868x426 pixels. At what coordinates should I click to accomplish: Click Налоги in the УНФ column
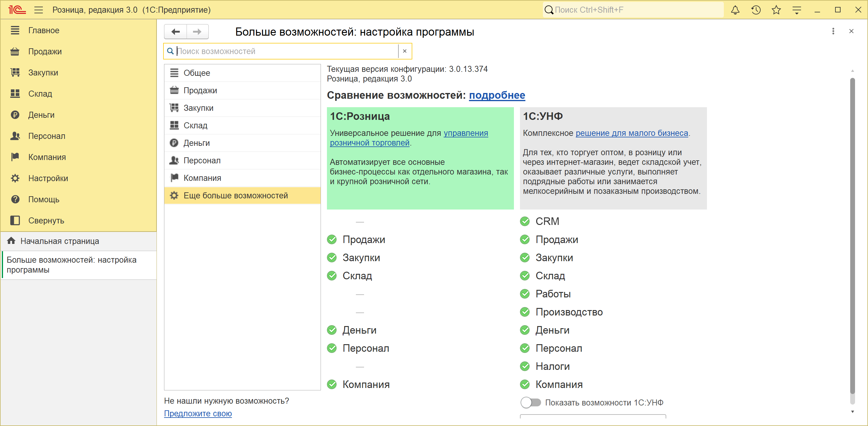(x=553, y=366)
